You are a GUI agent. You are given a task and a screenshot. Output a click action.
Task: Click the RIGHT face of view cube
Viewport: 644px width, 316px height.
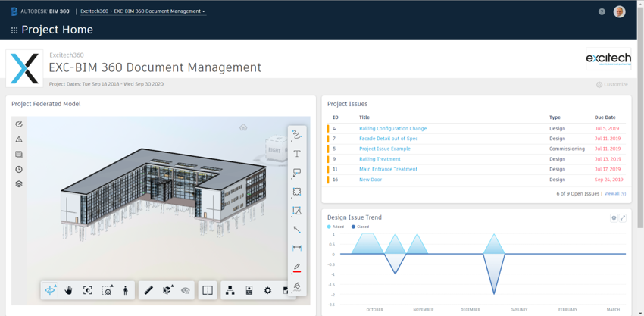[274, 150]
